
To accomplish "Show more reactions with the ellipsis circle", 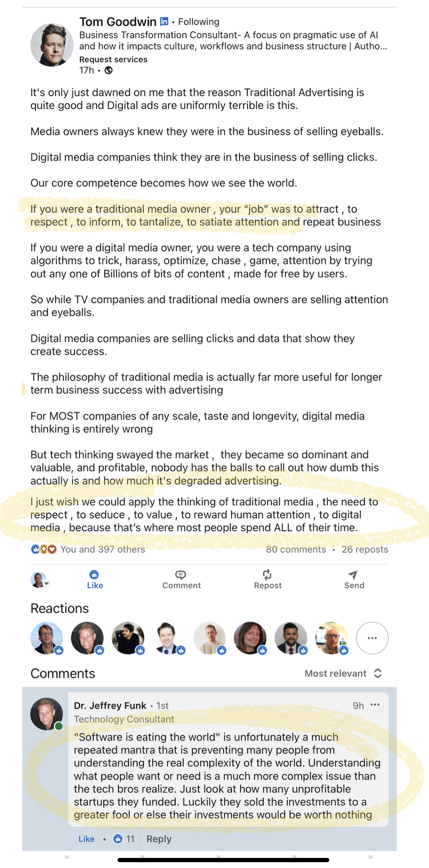I will pyautogui.click(x=372, y=638).
